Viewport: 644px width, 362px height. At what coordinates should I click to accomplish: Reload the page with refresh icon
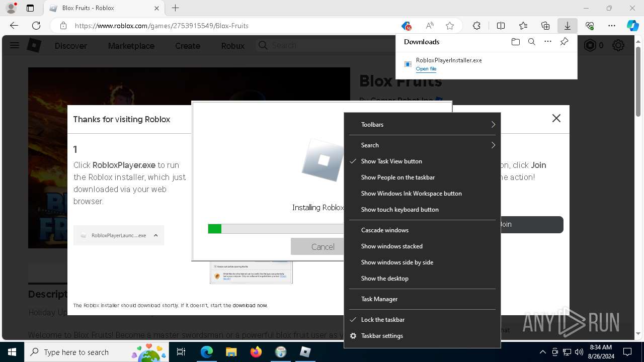pos(36,26)
